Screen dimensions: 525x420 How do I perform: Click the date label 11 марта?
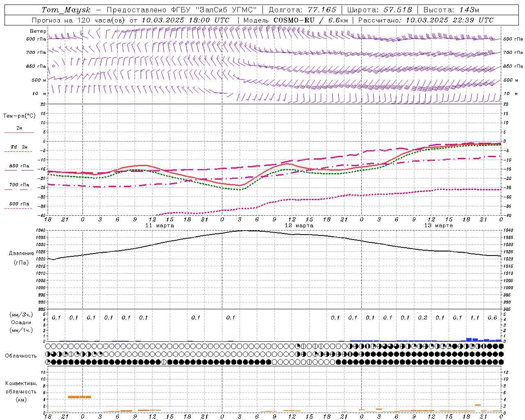[160, 226]
